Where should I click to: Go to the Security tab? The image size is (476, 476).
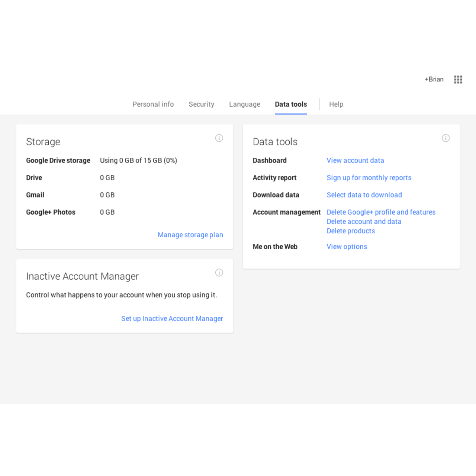click(x=201, y=104)
